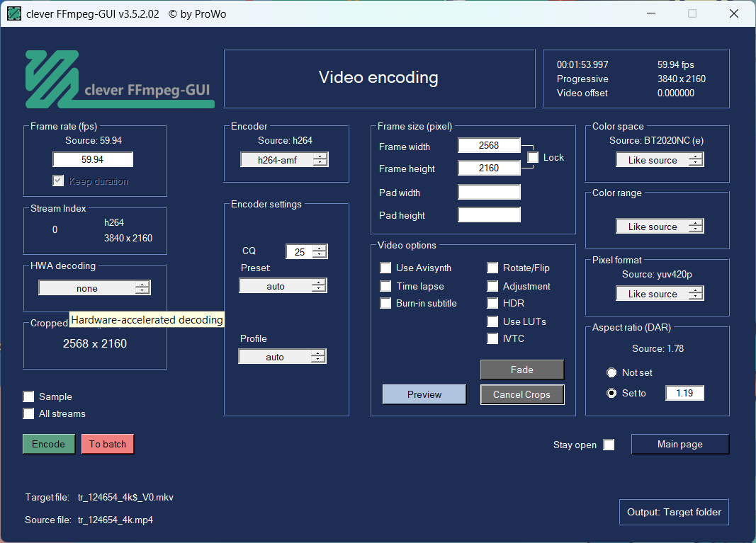The height and width of the screenshot is (543, 756).
Task: Click the Cancel Crops button
Action: pyautogui.click(x=522, y=394)
